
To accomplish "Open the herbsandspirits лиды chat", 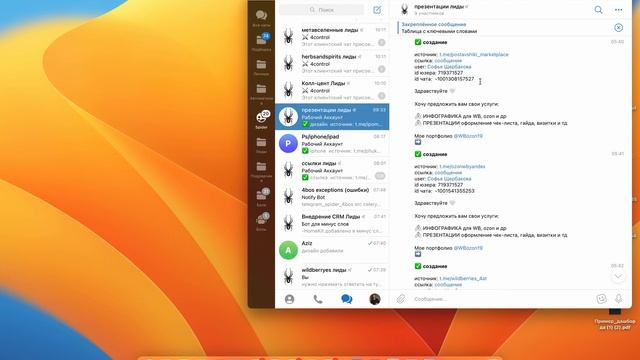I will [x=332, y=64].
